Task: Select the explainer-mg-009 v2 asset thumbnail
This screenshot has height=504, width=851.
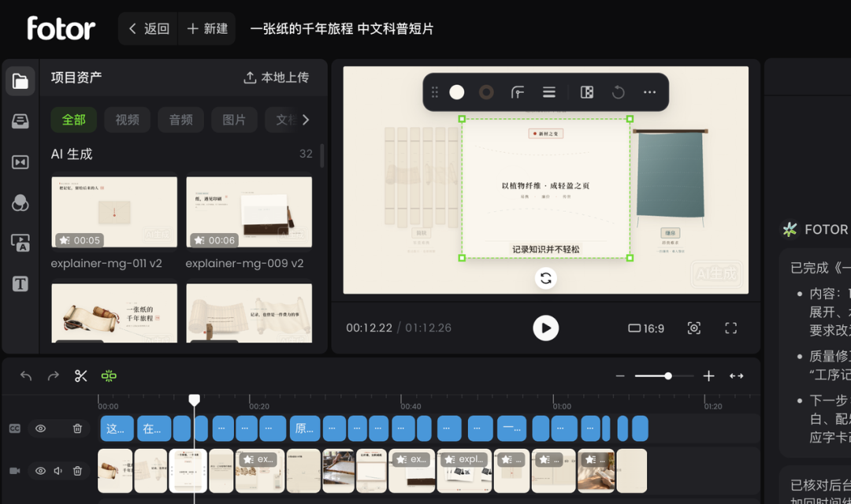Action: (x=249, y=212)
